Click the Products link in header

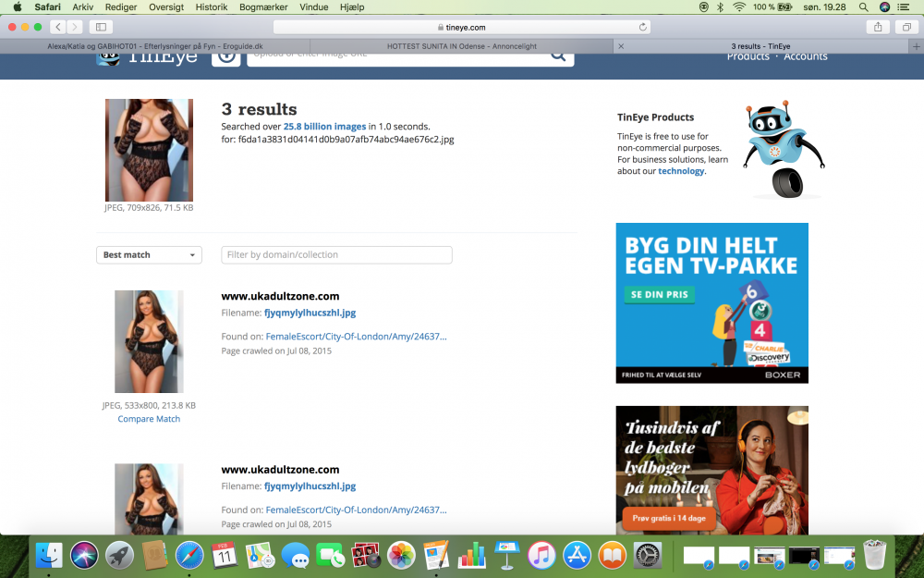coord(748,56)
